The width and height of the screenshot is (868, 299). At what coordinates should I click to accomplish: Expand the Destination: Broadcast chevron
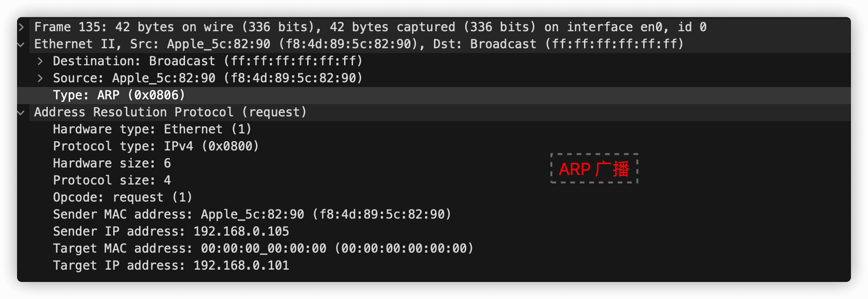(x=40, y=62)
